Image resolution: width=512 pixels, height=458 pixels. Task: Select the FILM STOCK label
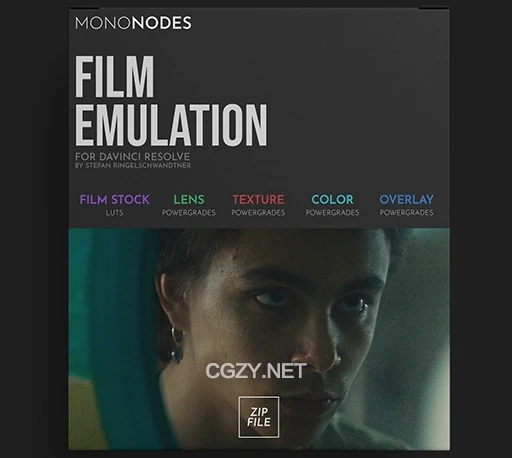[x=114, y=199]
